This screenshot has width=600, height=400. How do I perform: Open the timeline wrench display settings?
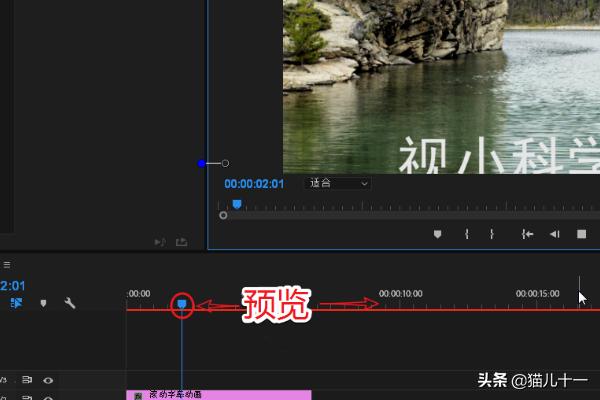pyautogui.click(x=70, y=302)
